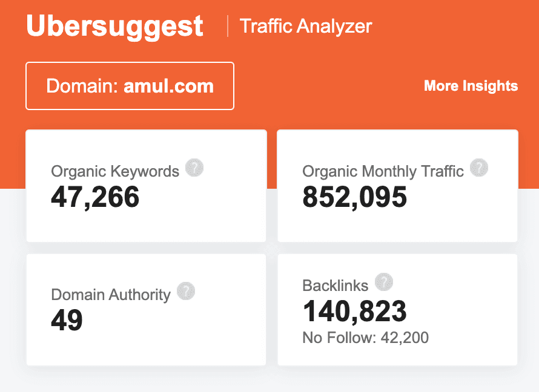Click the 'Domain:' word in the domain box
Screen dimensions: 539x392
pos(82,86)
